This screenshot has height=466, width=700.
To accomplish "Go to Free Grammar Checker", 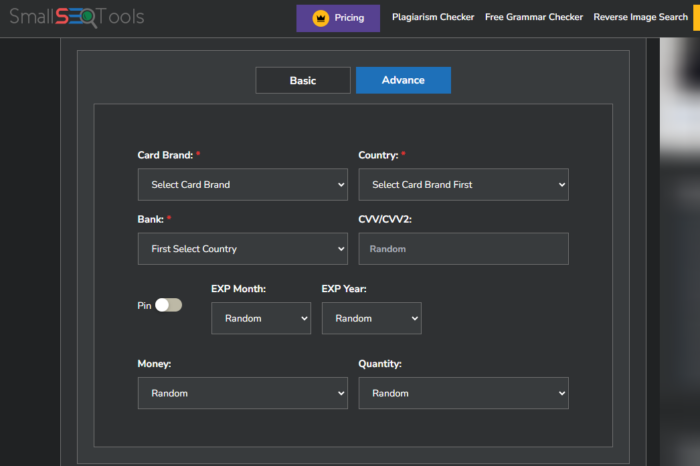I will pos(533,18).
